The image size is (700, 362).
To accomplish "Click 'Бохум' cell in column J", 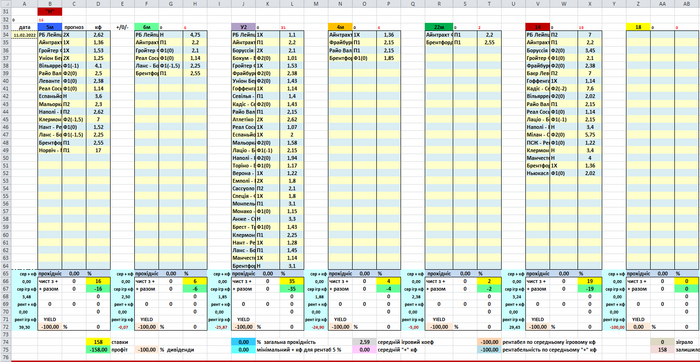I will [x=243, y=58].
